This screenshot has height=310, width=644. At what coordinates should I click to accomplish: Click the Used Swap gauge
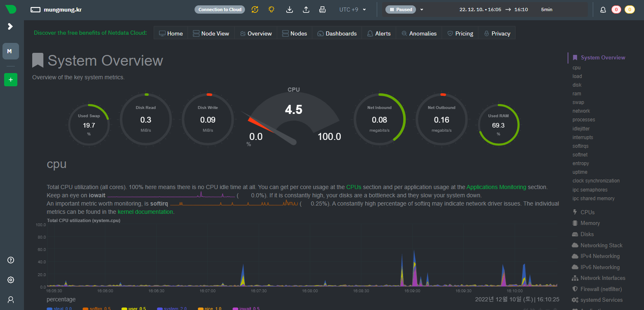(x=89, y=124)
